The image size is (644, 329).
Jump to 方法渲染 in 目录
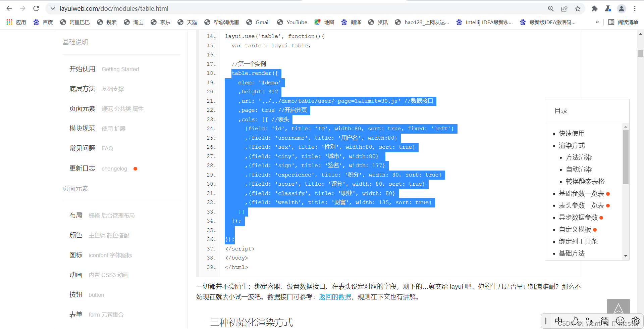(x=579, y=157)
